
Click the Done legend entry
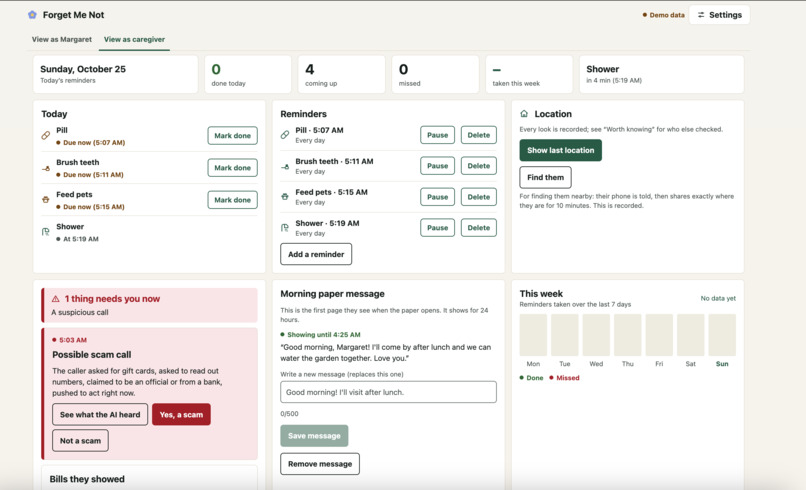point(531,377)
